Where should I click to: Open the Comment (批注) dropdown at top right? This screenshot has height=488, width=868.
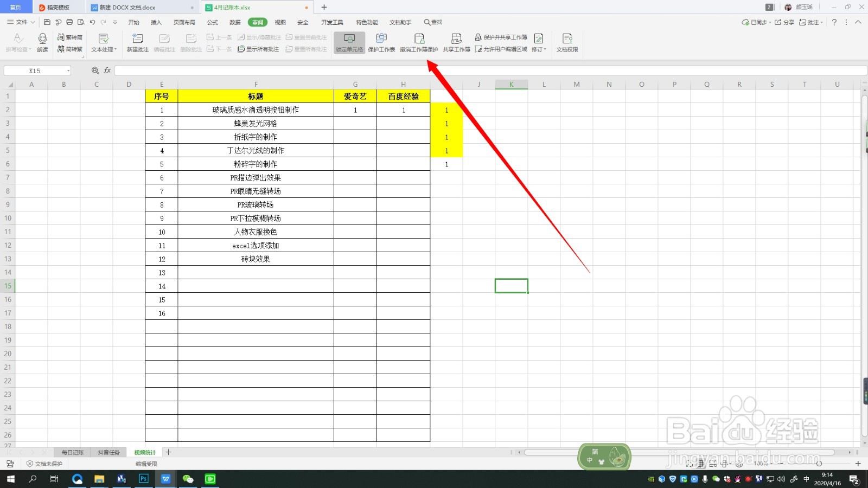coord(811,22)
